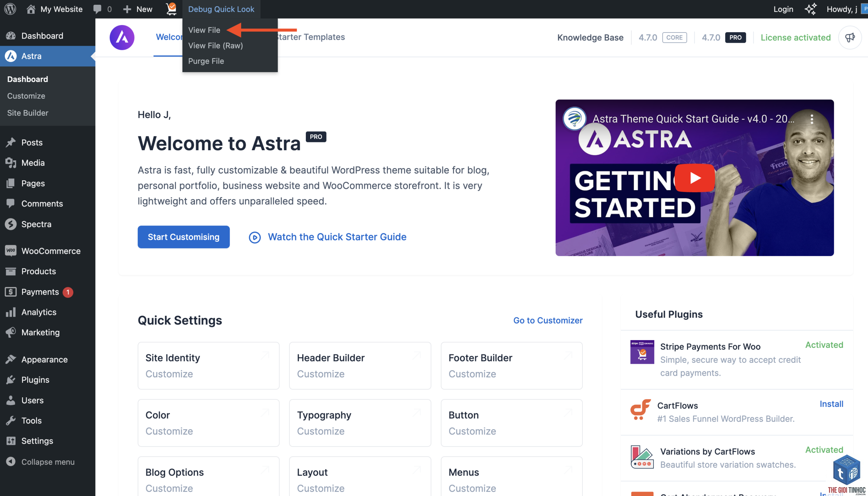The width and height of the screenshot is (868, 496).
Task: Open the video's three-dot options menu
Action: 812,119
